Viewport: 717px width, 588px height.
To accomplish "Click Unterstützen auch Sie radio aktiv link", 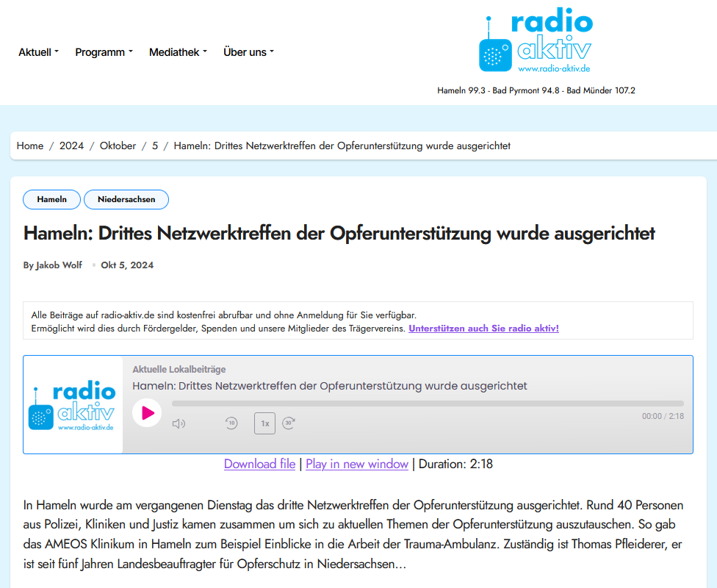I will pyautogui.click(x=484, y=328).
